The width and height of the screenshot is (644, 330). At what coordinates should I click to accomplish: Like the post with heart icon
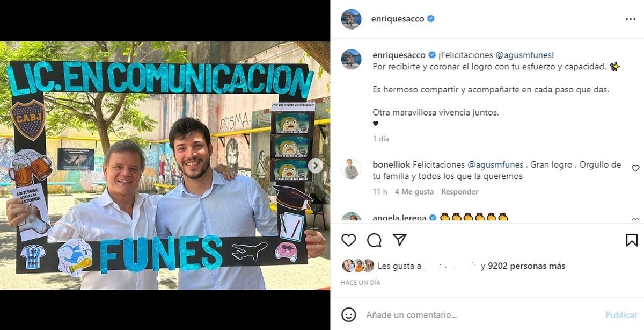(349, 240)
